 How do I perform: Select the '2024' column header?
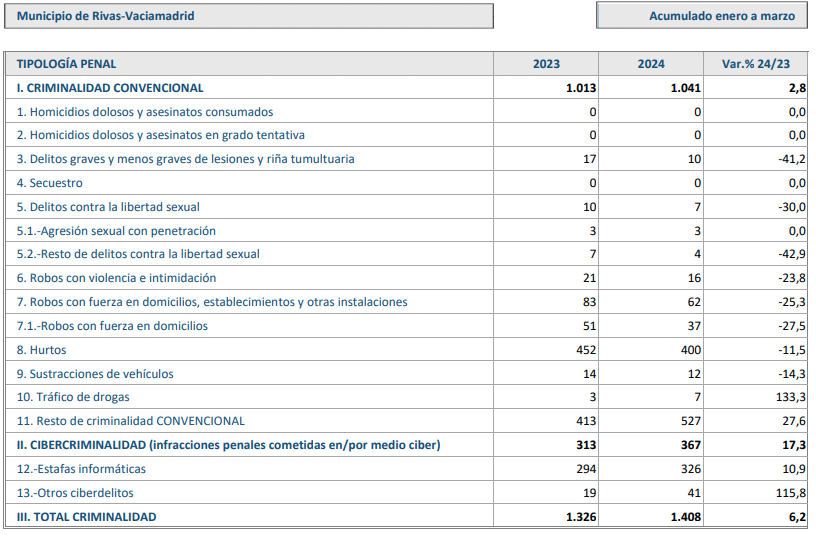[651, 64]
